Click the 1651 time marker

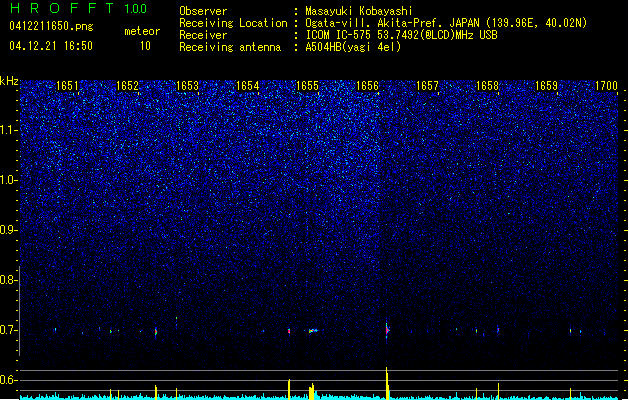(x=67, y=86)
